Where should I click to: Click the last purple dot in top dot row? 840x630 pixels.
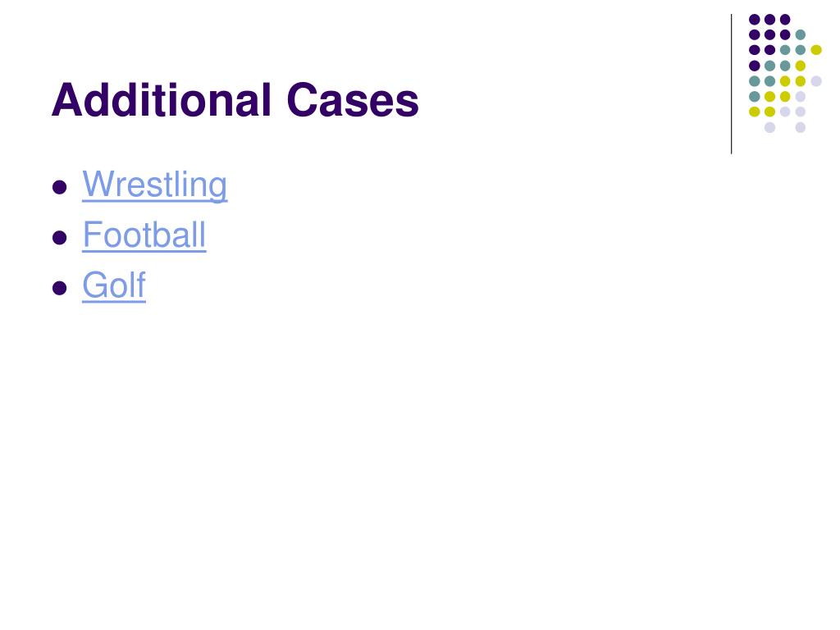click(x=785, y=20)
